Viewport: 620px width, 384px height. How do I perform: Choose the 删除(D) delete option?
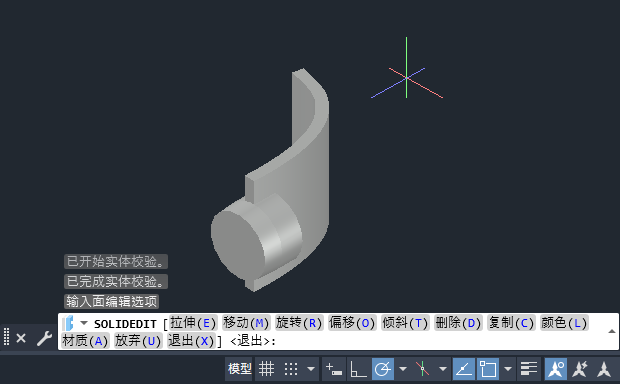point(458,323)
